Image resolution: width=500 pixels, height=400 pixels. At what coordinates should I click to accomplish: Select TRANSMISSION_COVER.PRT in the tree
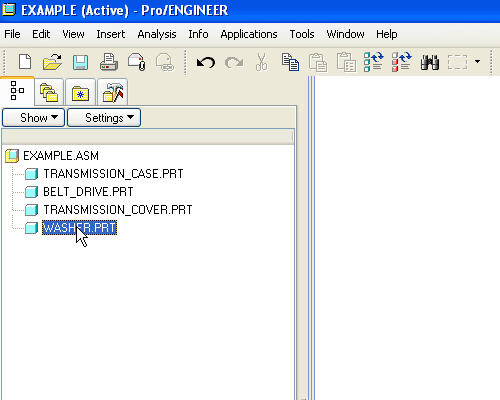pos(118,210)
